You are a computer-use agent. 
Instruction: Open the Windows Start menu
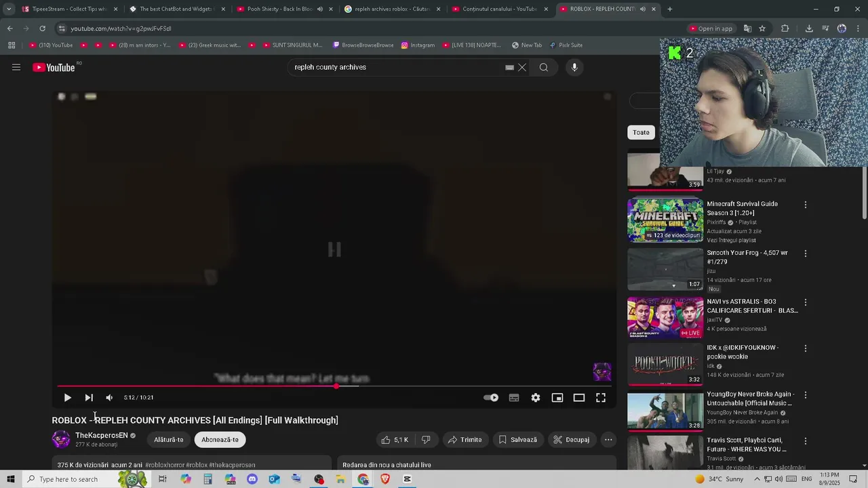[10, 479]
